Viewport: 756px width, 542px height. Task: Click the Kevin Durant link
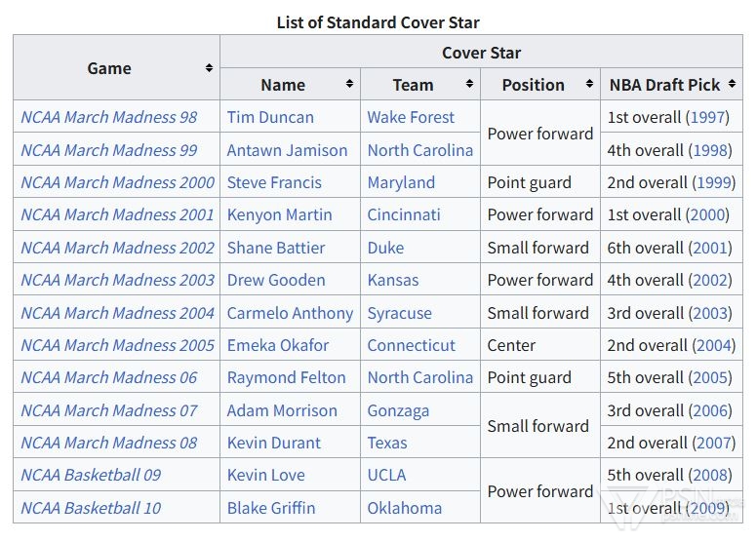(x=274, y=443)
